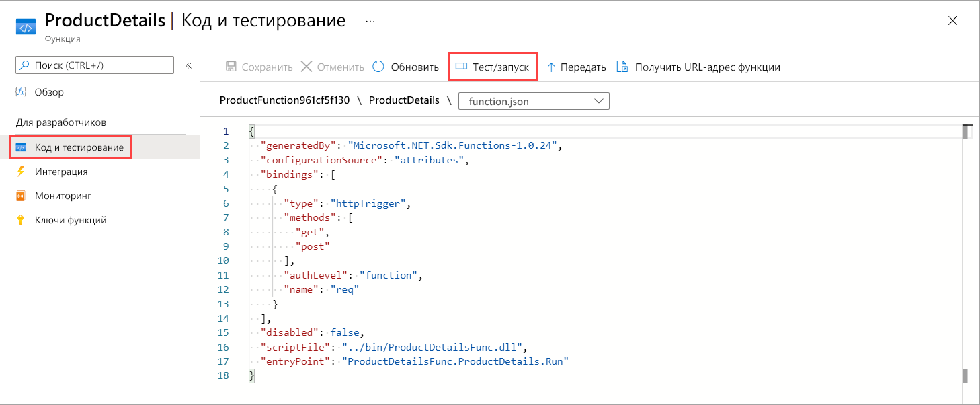
Task: Click the floppy disk save icon
Action: [x=231, y=67]
